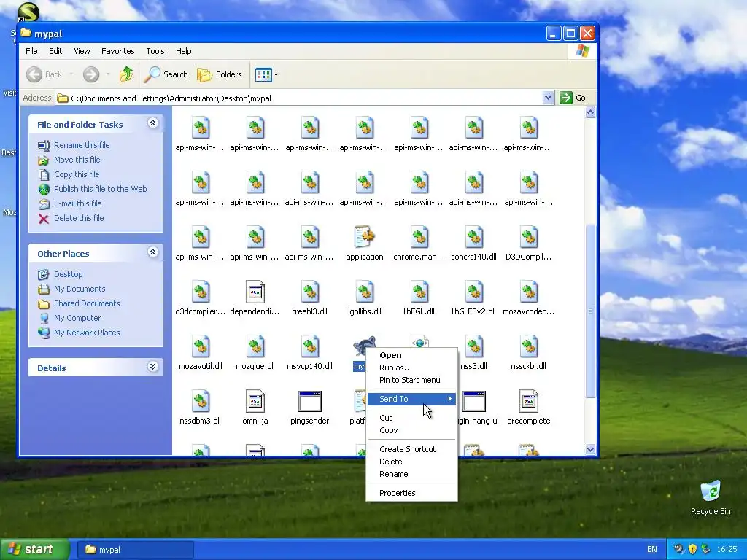The height and width of the screenshot is (560, 747).
Task: Select the lgpllibs.dll file icon
Action: (365, 292)
